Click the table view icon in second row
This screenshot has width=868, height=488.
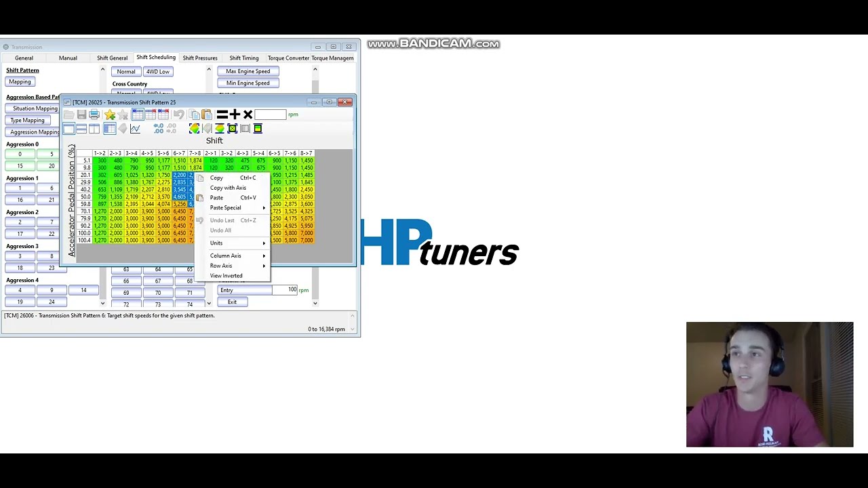pos(109,129)
